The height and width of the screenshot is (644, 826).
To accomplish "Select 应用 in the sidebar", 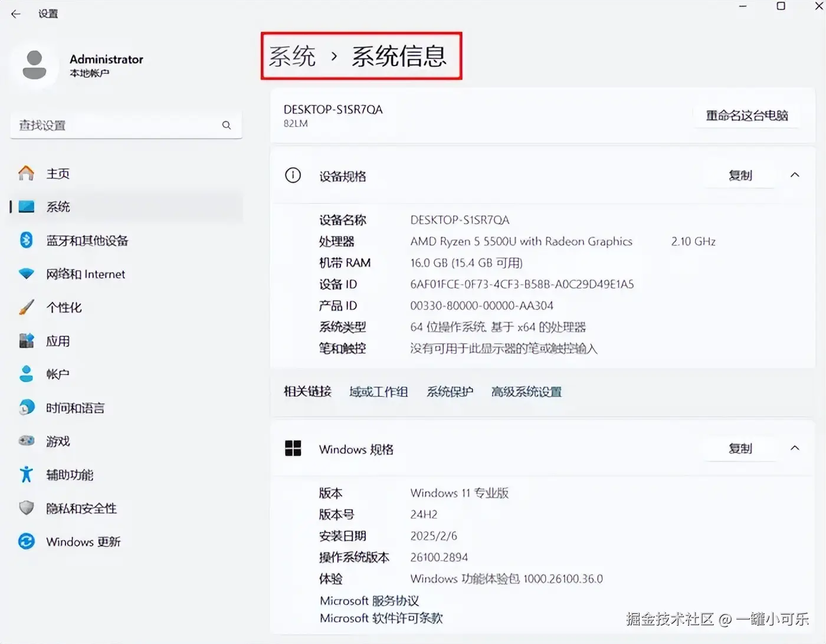I will coord(125,341).
